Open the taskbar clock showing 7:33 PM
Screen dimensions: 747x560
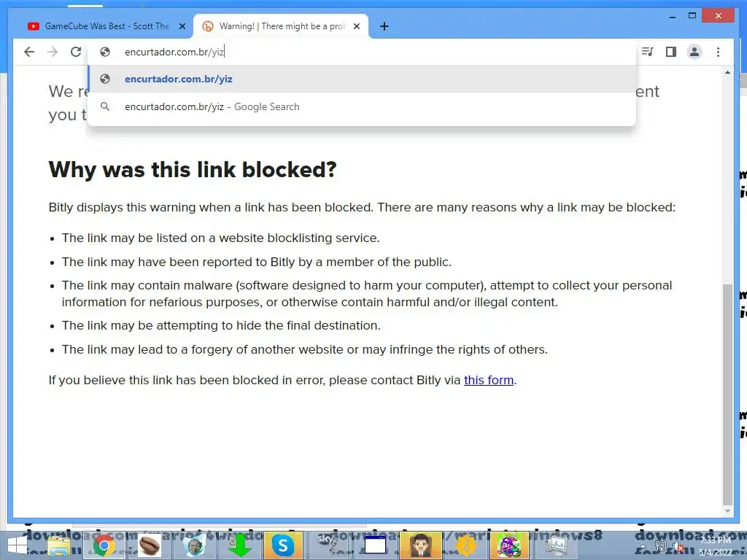click(715, 546)
